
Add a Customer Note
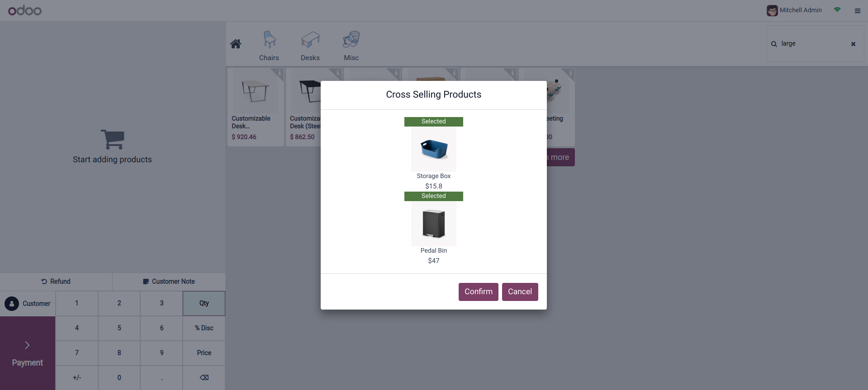(x=169, y=282)
